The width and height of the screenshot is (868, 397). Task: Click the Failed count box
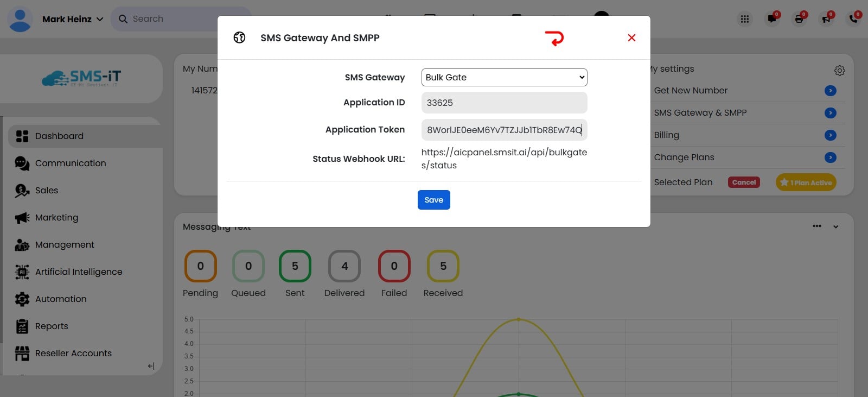point(394,266)
